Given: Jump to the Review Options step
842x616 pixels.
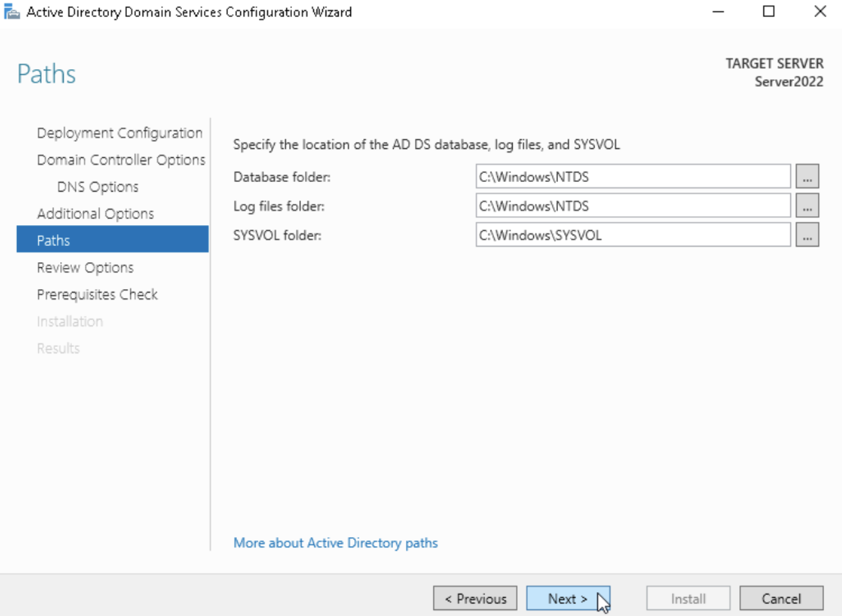Looking at the screenshot, I should coord(85,268).
